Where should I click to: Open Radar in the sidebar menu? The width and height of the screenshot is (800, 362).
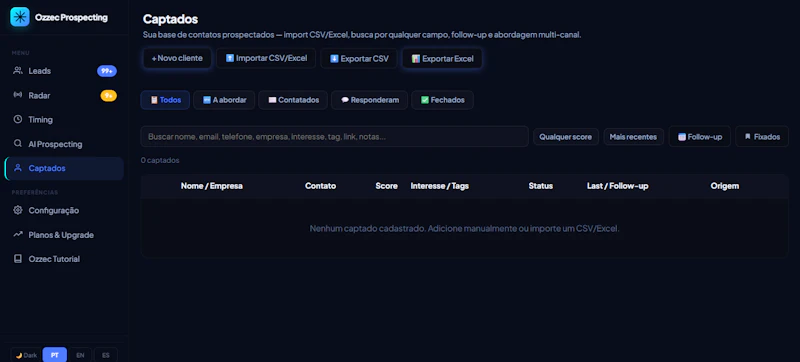point(64,95)
